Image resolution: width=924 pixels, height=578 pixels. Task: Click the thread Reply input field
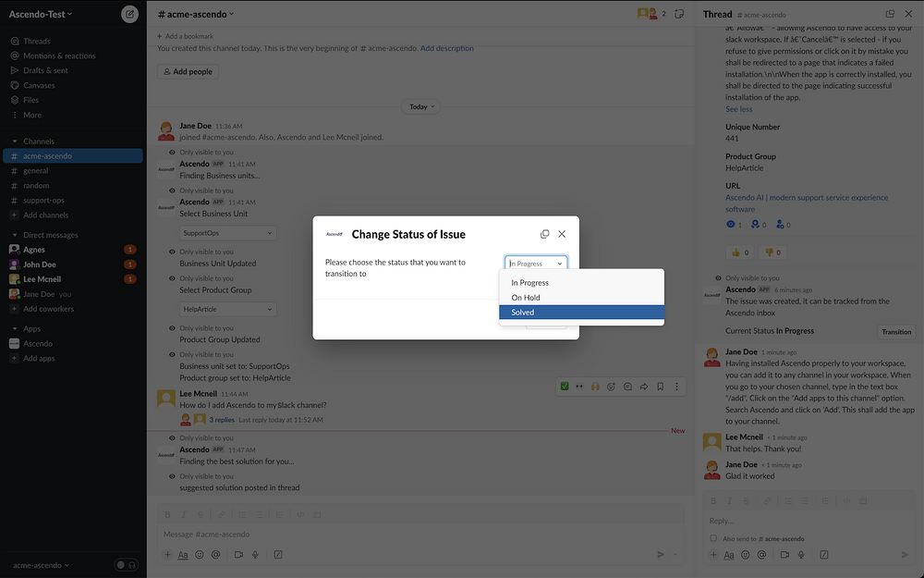pos(808,521)
